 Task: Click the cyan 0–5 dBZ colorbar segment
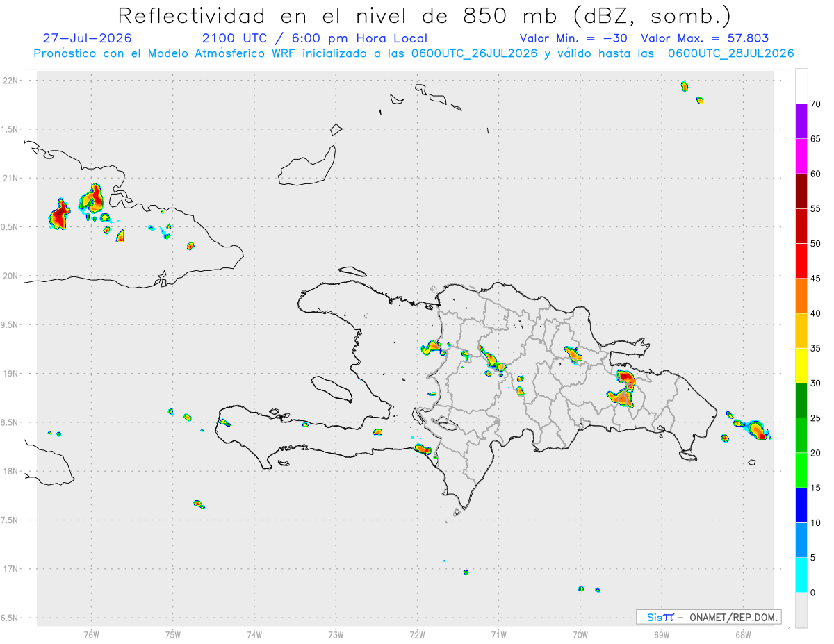coord(801,575)
